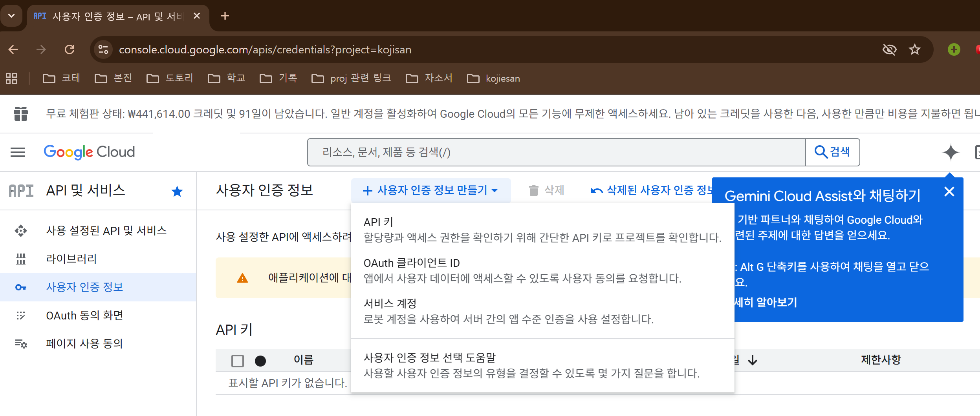Image resolution: width=980 pixels, height=416 pixels.
Task: Go forward in browser history
Action: [41, 49]
